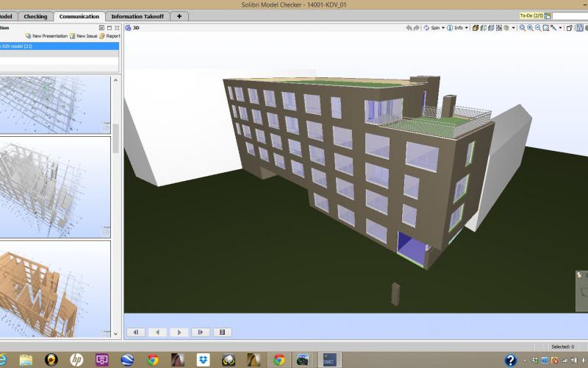Go to previous presentation slide

coord(157,333)
